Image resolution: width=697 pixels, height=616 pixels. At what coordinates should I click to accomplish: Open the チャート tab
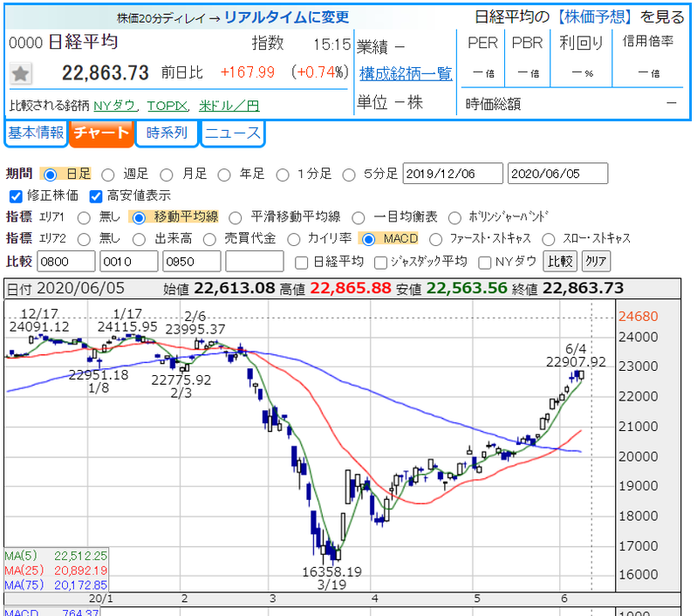(101, 133)
